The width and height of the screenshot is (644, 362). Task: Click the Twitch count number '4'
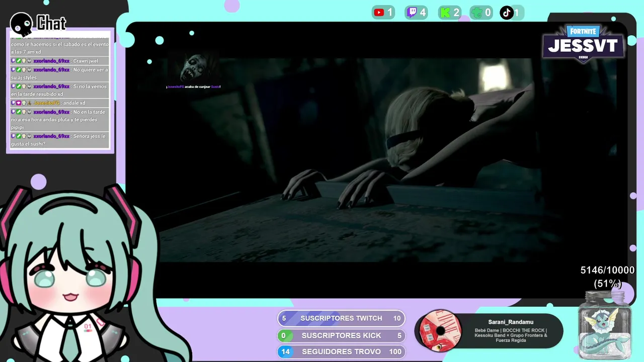point(423,13)
